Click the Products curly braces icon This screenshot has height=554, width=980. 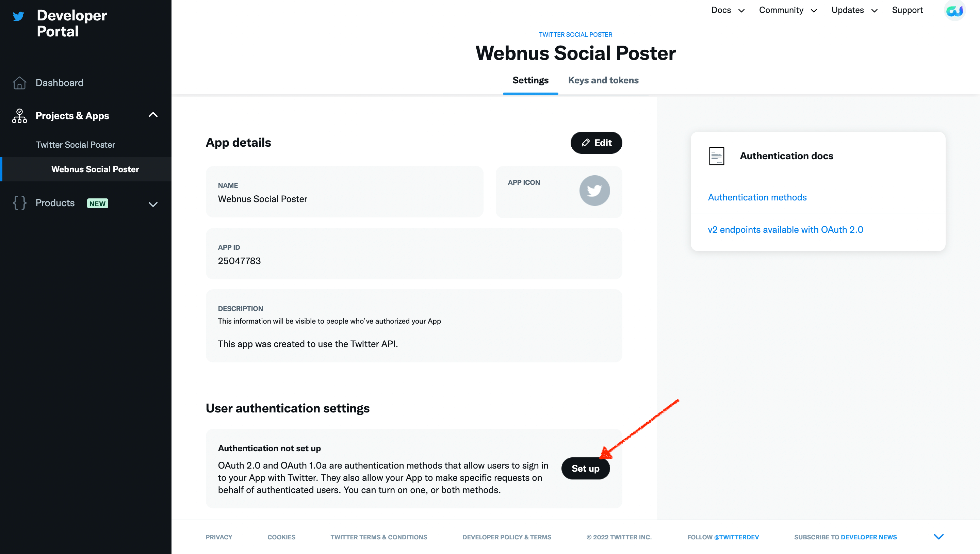(19, 203)
